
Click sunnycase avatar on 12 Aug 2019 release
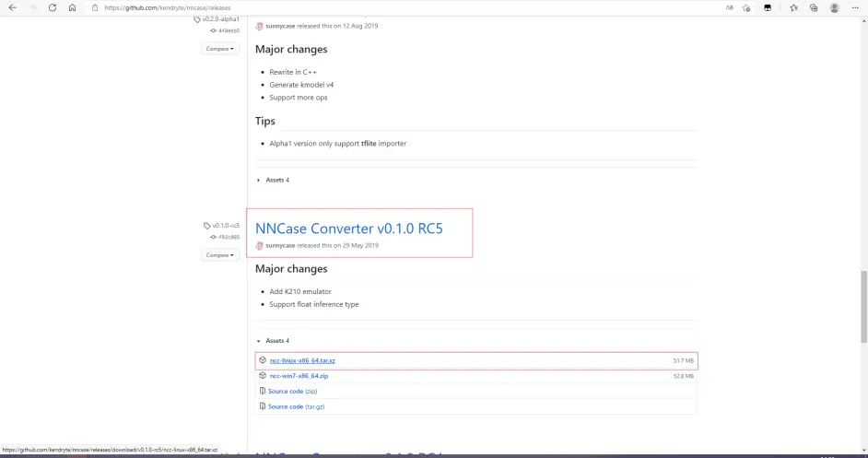259,26
